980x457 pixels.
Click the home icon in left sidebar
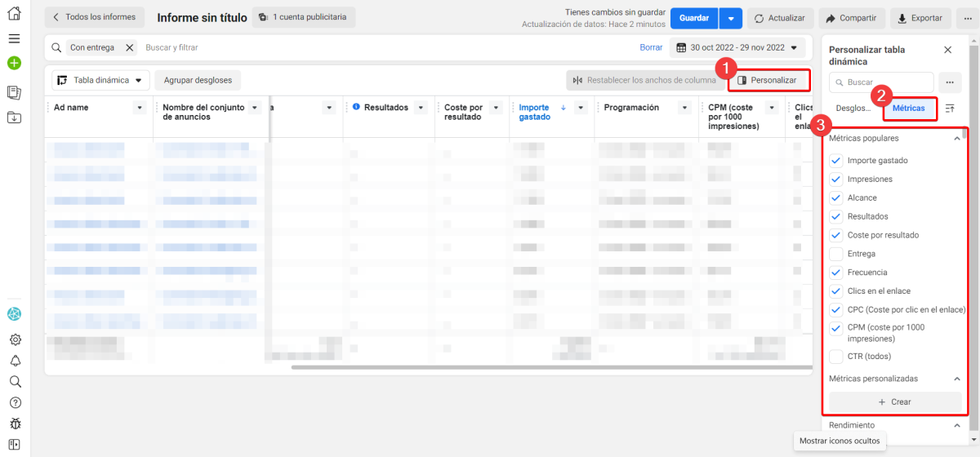14,14
